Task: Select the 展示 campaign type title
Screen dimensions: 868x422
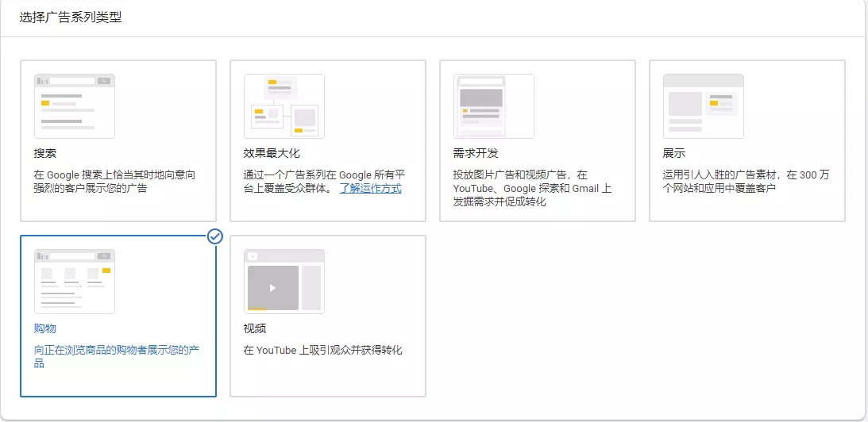Action: 674,153
